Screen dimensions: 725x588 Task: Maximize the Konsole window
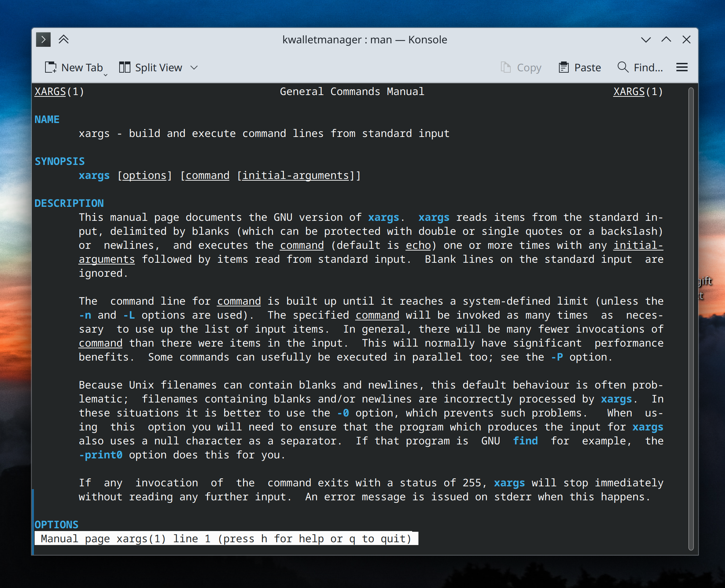tap(666, 39)
